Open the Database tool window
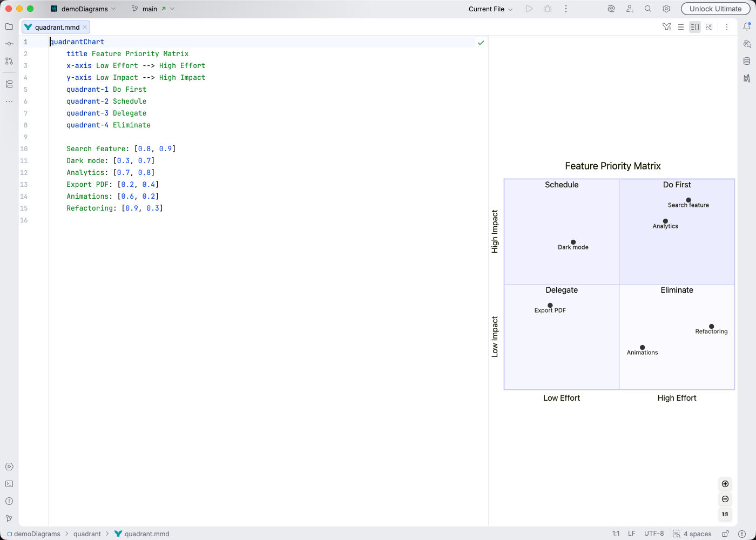756x540 pixels. pyautogui.click(x=747, y=61)
